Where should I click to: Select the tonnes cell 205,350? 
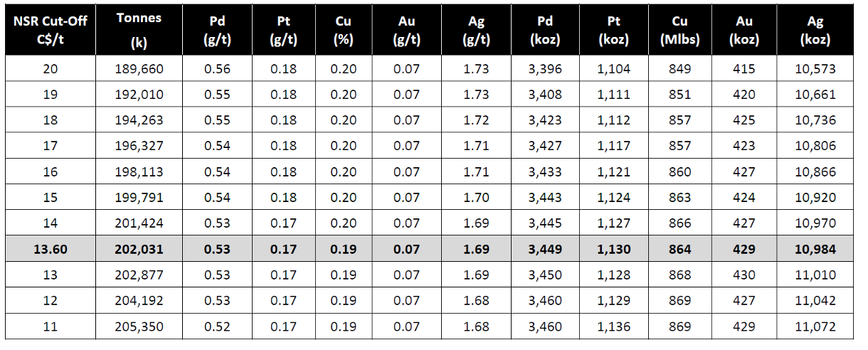pos(139,327)
